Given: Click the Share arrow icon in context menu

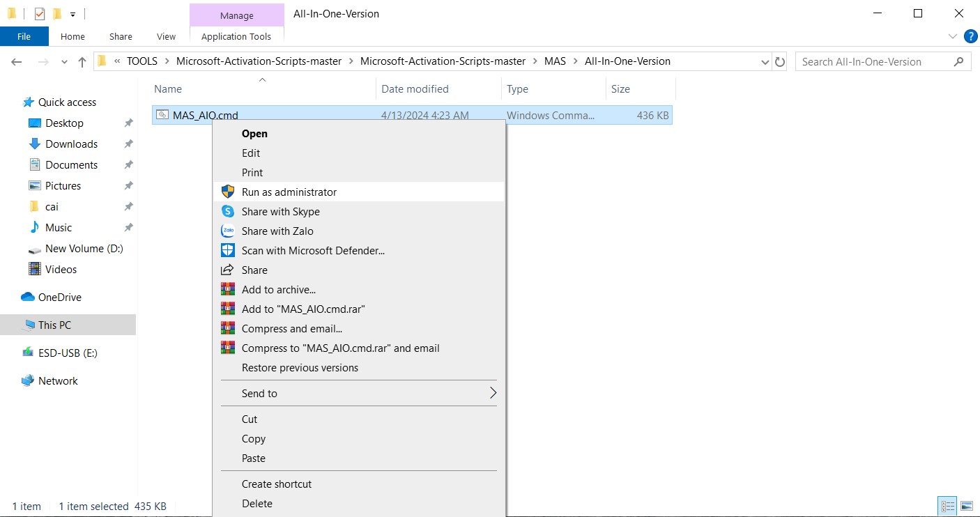Looking at the screenshot, I should pos(228,270).
